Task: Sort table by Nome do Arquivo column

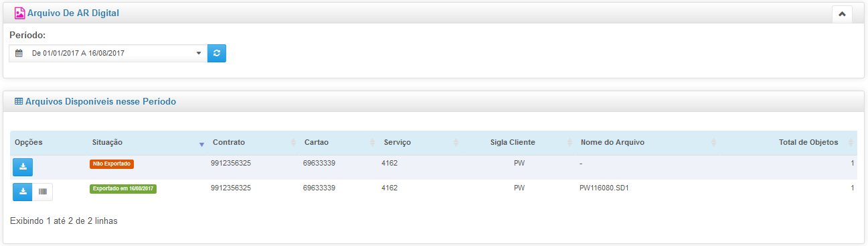Action: [648, 143]
